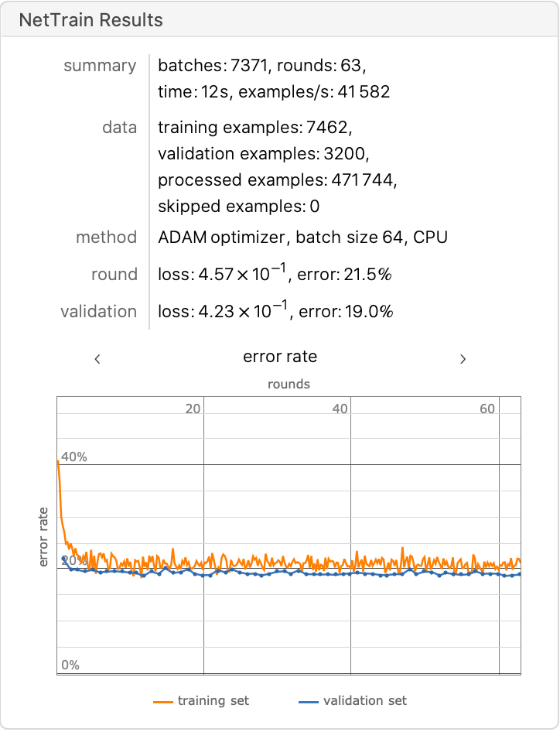Click the "rounds" axis label above the plot
The height and width of the screenshot is (732, 560).
coord(289,384)
